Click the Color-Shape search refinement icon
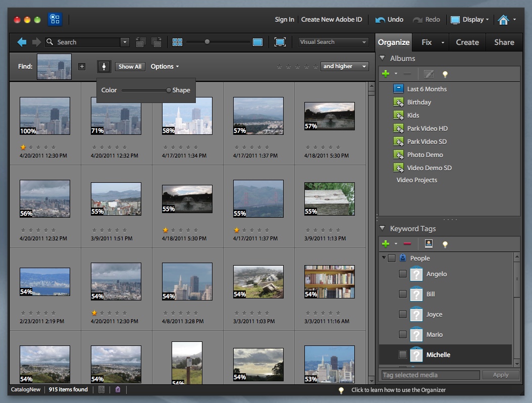 pos(104,67)
